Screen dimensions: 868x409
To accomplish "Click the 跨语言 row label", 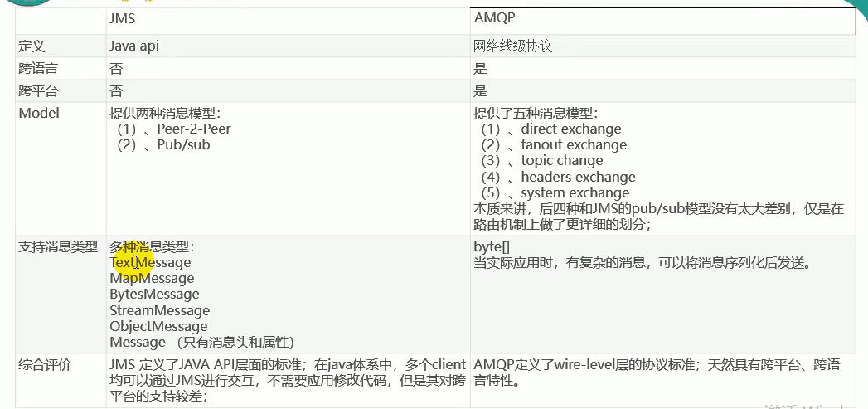I will point(38,69).
